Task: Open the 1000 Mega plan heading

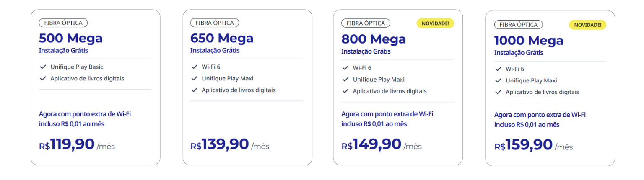Action: (528, 41)
